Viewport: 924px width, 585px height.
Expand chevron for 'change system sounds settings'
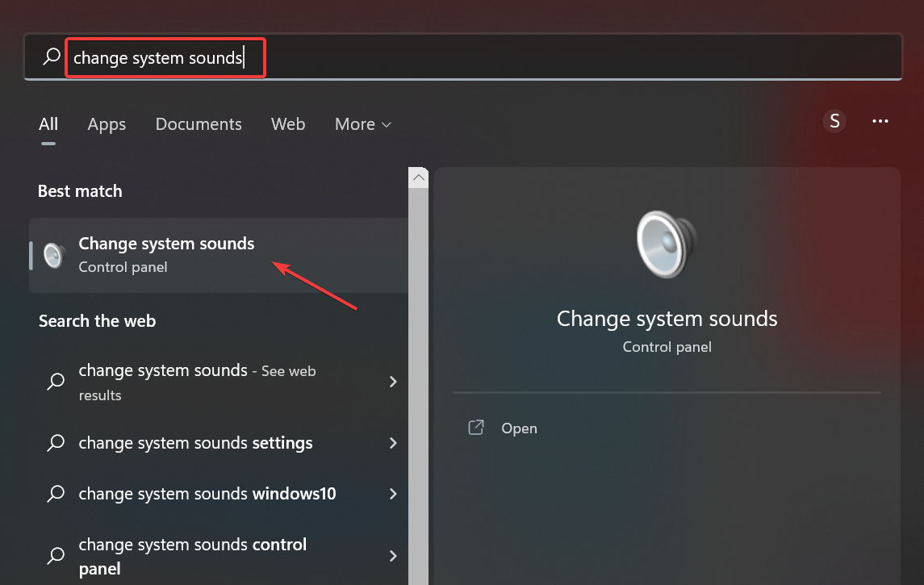(x=393, y=443)
